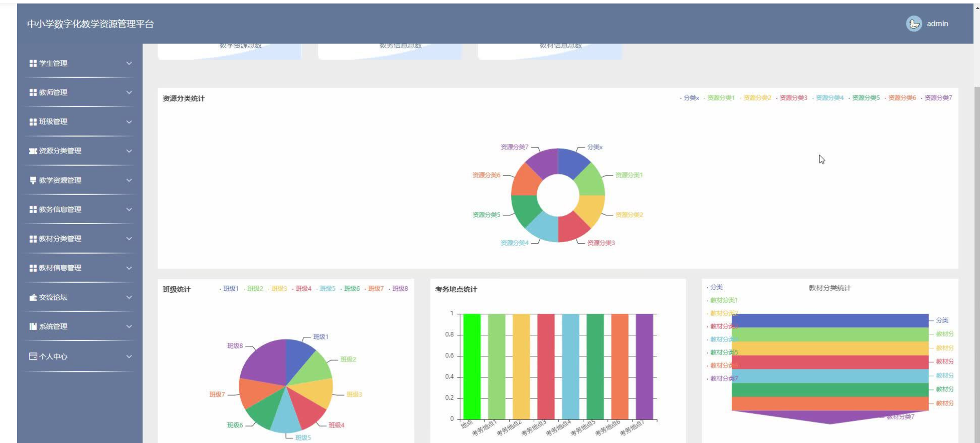
Task: Click the 学生管理 grid icon
Action: (33, 63)
